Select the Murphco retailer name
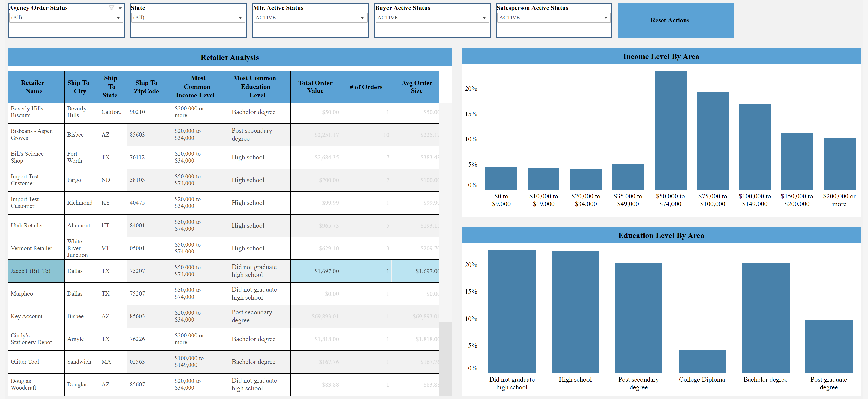Screen dimensions: 868x399 [x=36, y=294]
